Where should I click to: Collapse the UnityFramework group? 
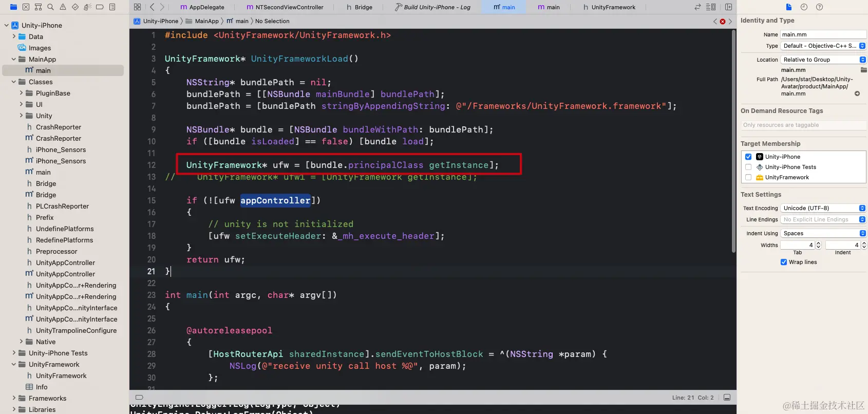point(14,364)
